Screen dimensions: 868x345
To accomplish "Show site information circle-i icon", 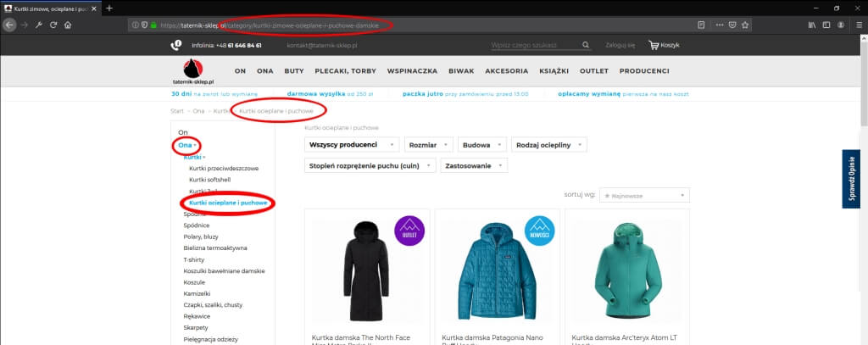I will [135, 25].
